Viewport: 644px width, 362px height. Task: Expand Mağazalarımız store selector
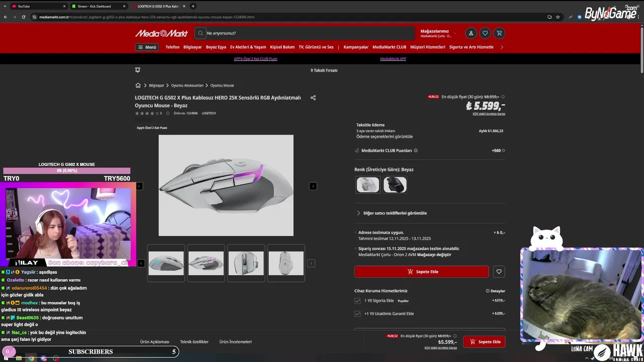(438, 33)
